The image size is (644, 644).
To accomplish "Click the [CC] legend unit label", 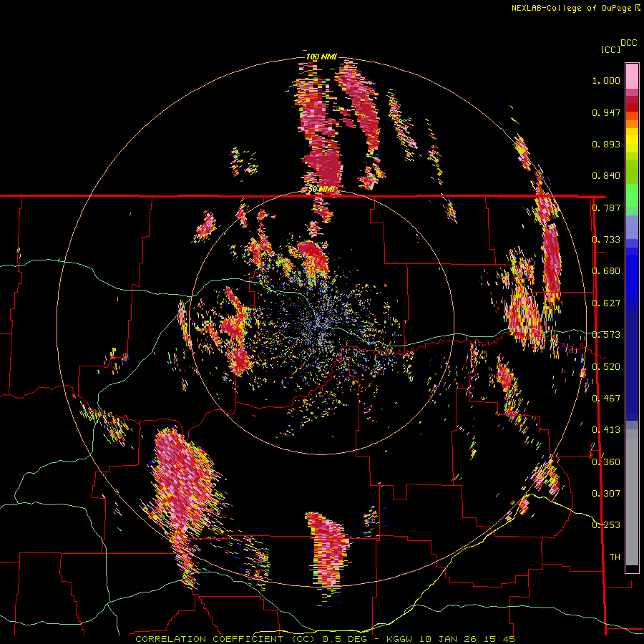I will click(610, 49).
